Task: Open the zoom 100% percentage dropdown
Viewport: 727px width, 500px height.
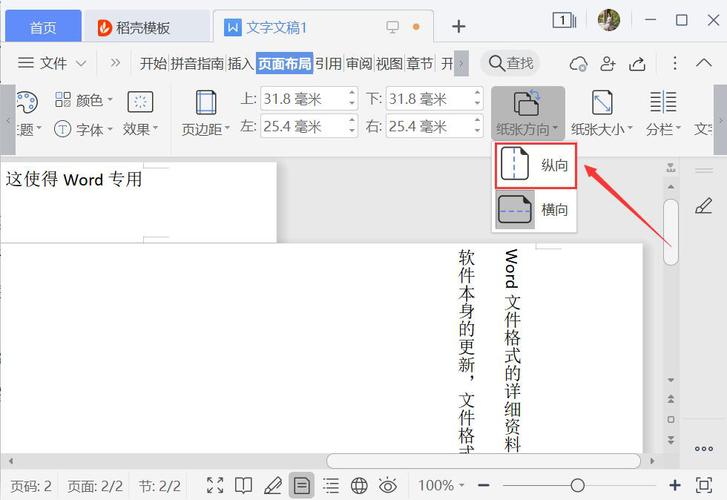Action: (441, 485)
